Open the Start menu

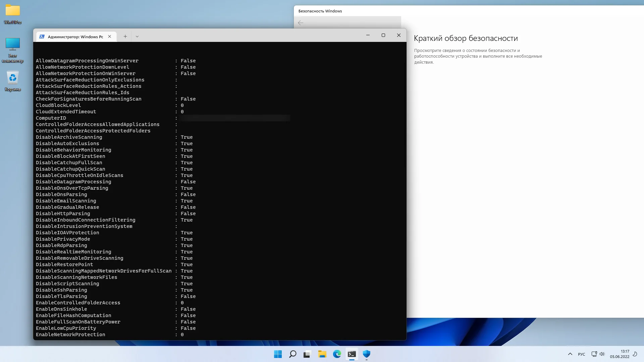click(278, 354)
